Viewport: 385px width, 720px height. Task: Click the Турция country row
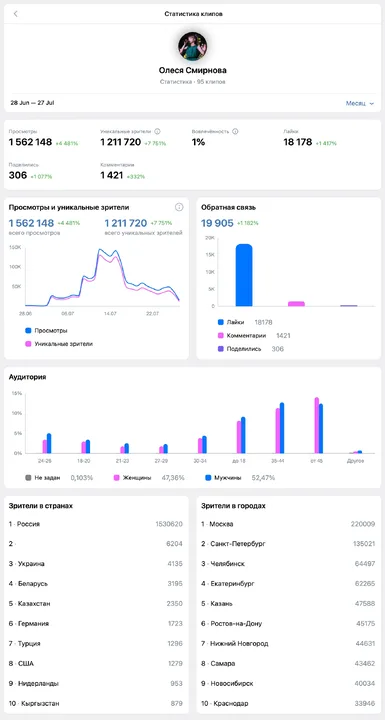(x=96, y=643)
